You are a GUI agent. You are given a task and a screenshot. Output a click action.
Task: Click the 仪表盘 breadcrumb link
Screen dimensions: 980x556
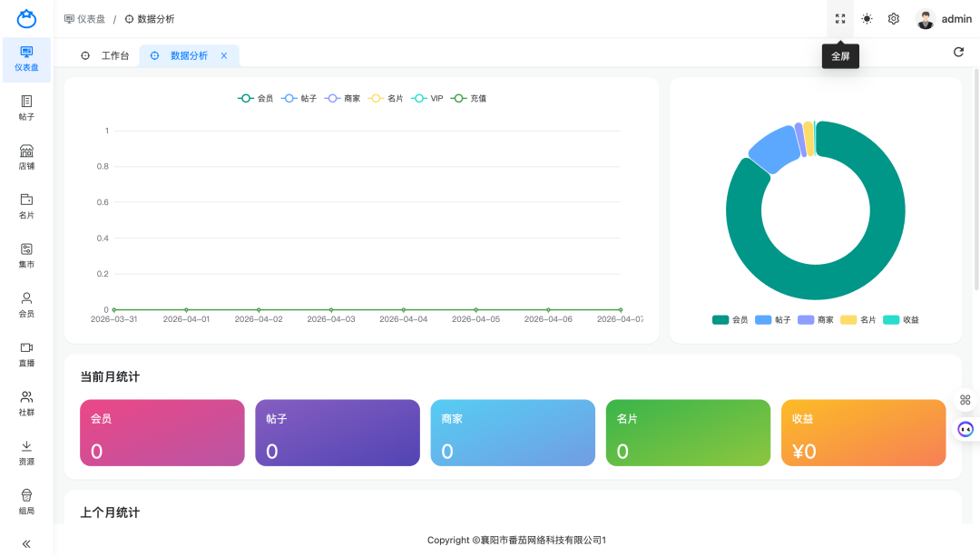(85, 19)
